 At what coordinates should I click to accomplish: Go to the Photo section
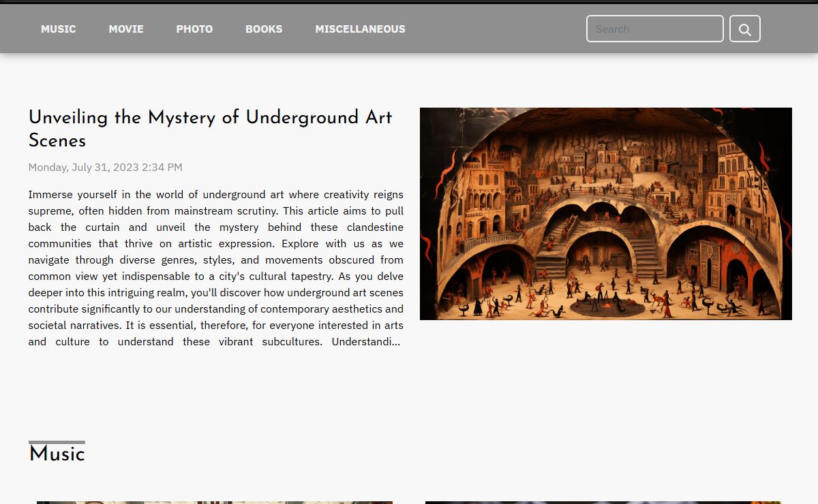pyautogui.click(x=194, y=29)
